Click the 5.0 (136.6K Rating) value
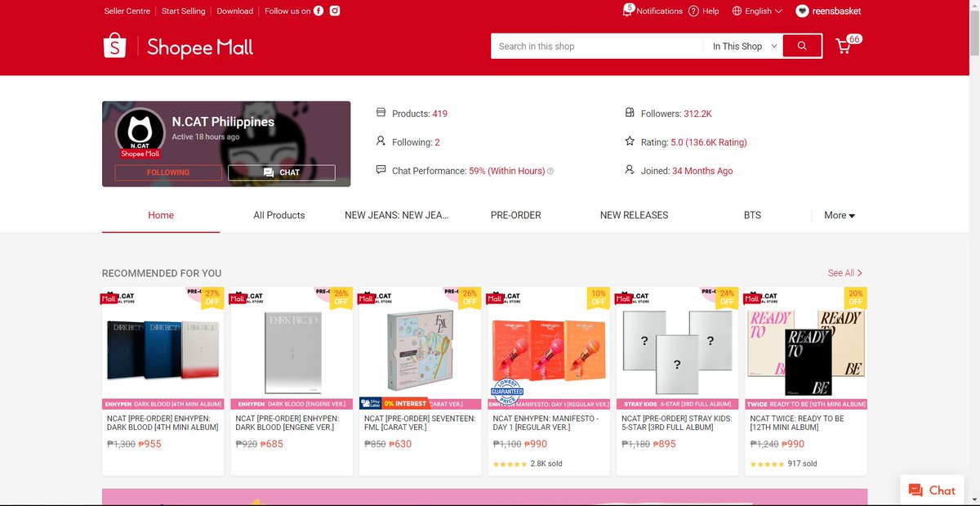Viewport: 980px width, 506px height. point(709,142)
